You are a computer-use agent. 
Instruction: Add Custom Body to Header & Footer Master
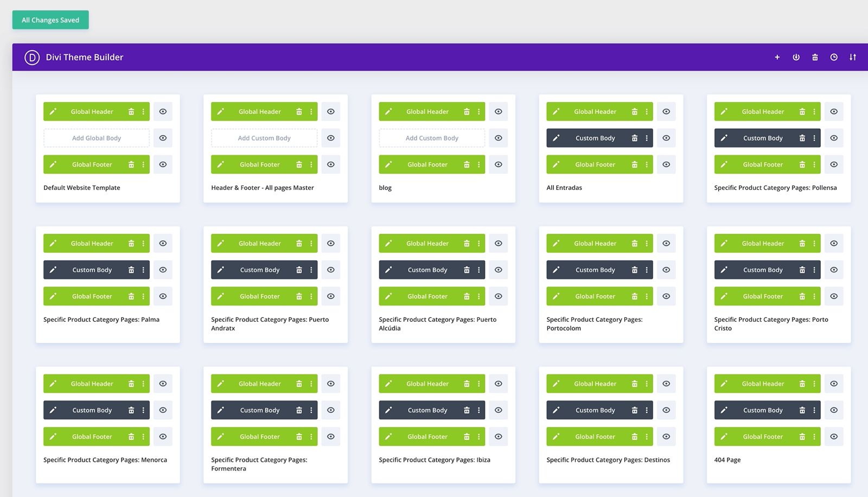(x=264, y=138)
